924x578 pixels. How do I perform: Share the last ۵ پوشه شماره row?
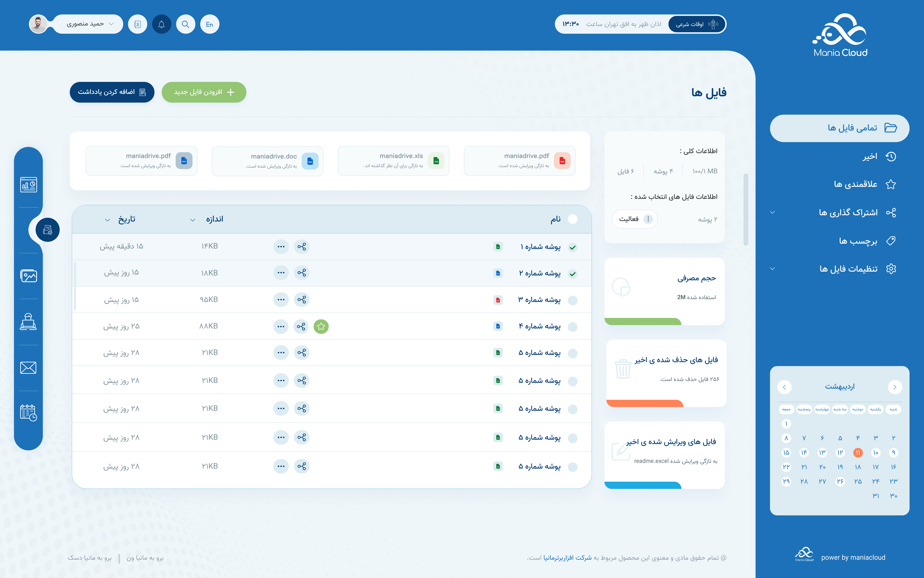click(302, 466)
